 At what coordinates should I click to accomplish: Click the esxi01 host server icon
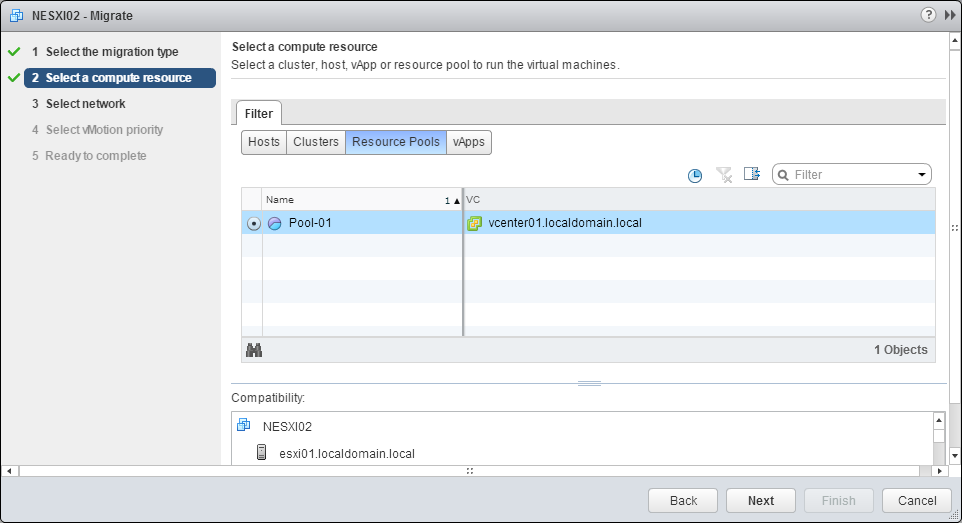coord(262,453)
